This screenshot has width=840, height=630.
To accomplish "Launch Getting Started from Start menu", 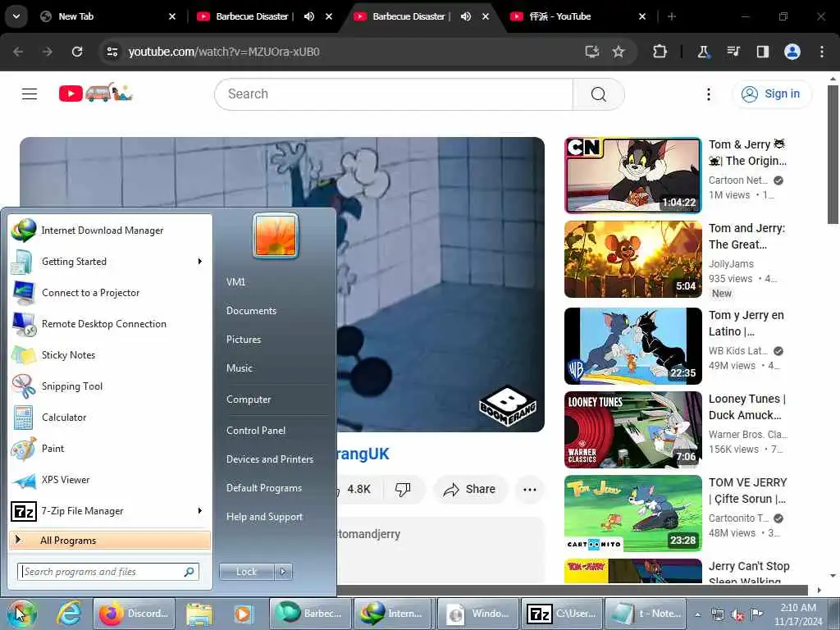I will click(x=110, y=262).
